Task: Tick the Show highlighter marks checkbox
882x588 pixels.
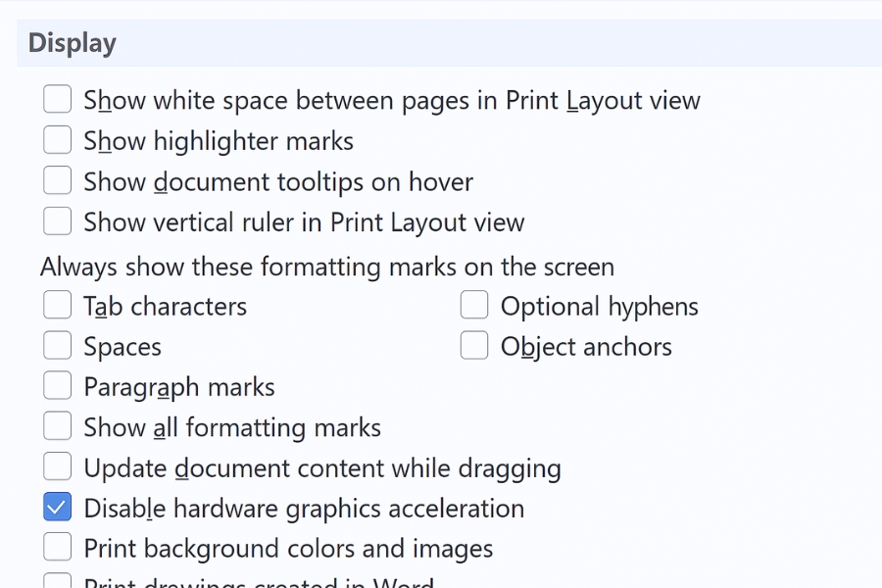Action: pos(58,141)
